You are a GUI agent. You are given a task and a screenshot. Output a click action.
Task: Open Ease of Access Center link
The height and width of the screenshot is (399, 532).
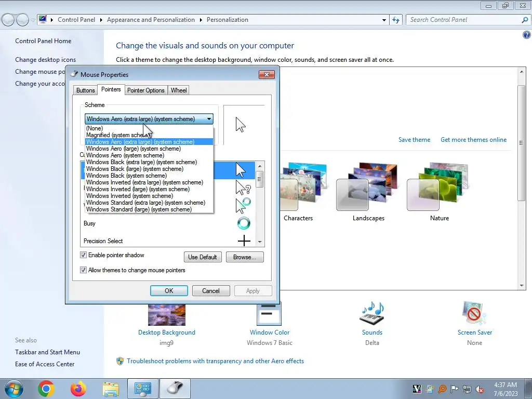tap(45, 364)
